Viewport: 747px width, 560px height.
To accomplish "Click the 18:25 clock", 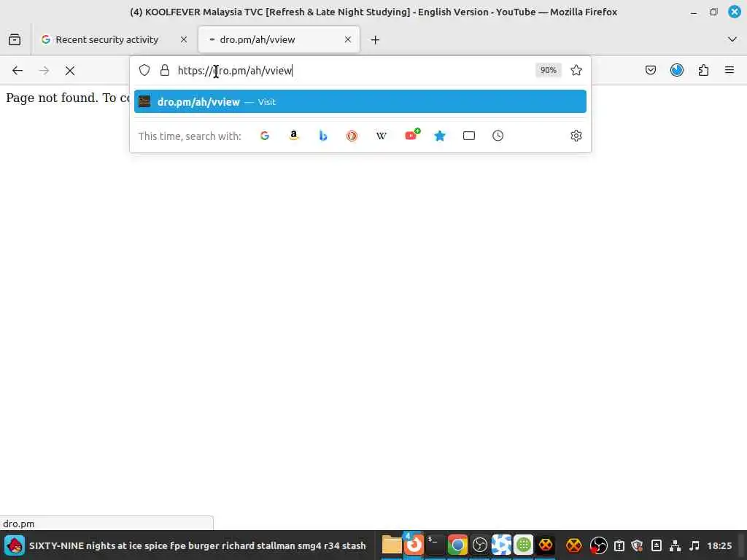I will 719,545.
